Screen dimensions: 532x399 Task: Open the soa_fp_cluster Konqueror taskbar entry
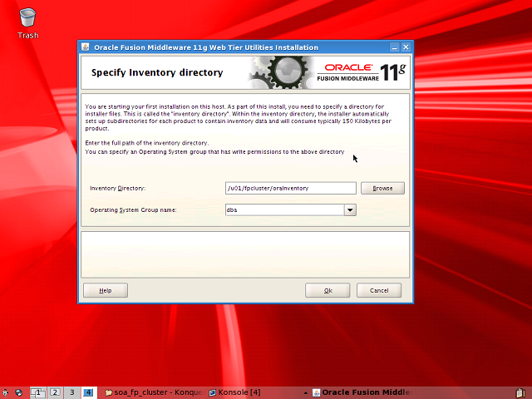tap(155, 392)
